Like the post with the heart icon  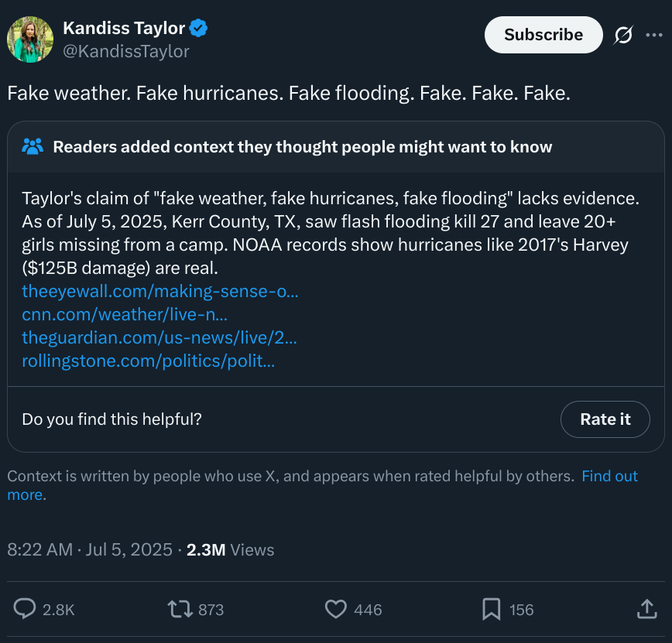coord(335,609)
